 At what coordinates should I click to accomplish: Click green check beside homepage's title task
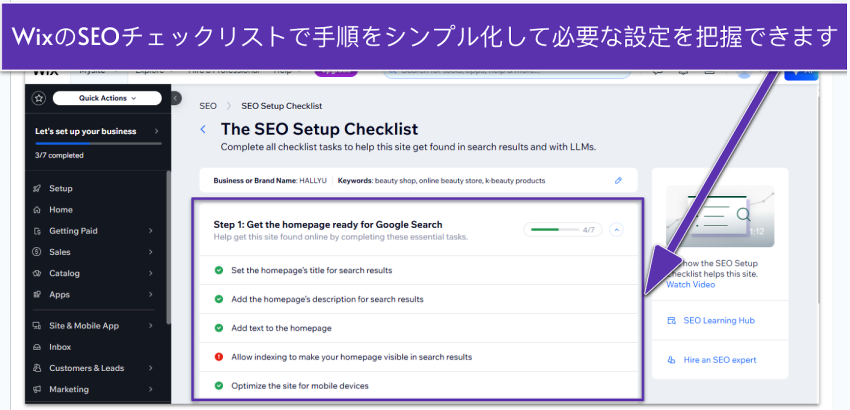pyautogui.click(x=218, y=270)
